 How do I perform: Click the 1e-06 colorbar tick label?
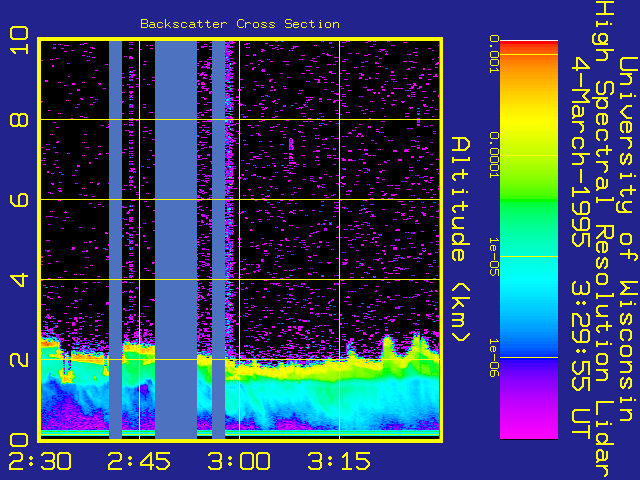(494, 358)
